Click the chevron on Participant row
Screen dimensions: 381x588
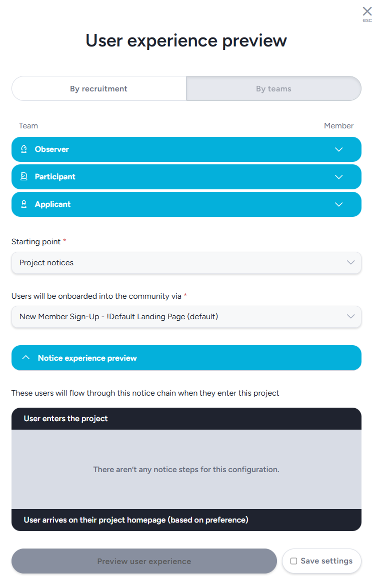[339, 177]
